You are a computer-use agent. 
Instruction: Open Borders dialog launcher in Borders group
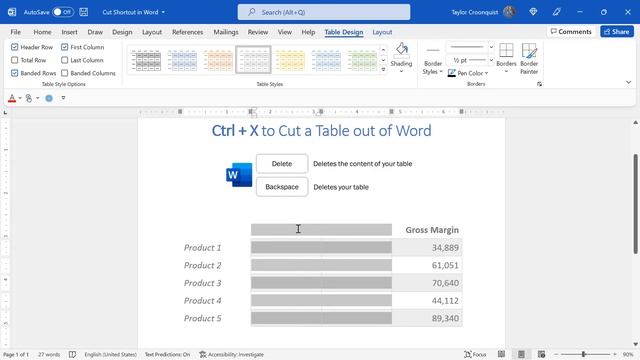click(x=539, y=84)
